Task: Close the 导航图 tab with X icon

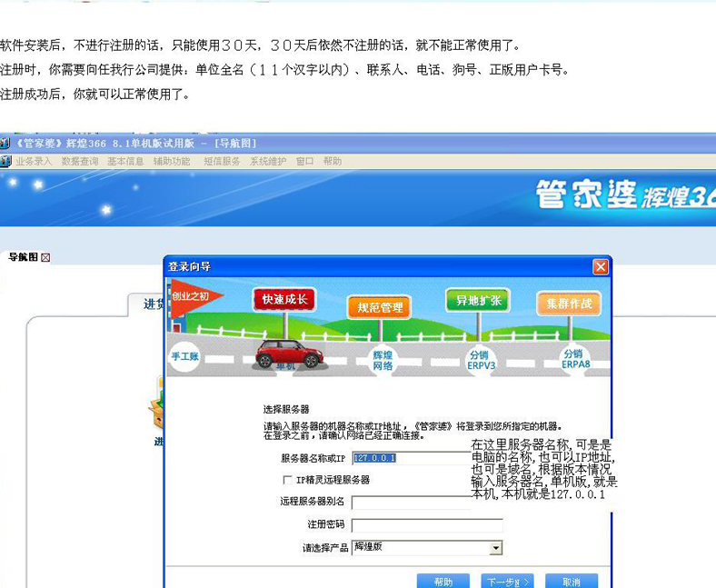Action: pos(45,258)
